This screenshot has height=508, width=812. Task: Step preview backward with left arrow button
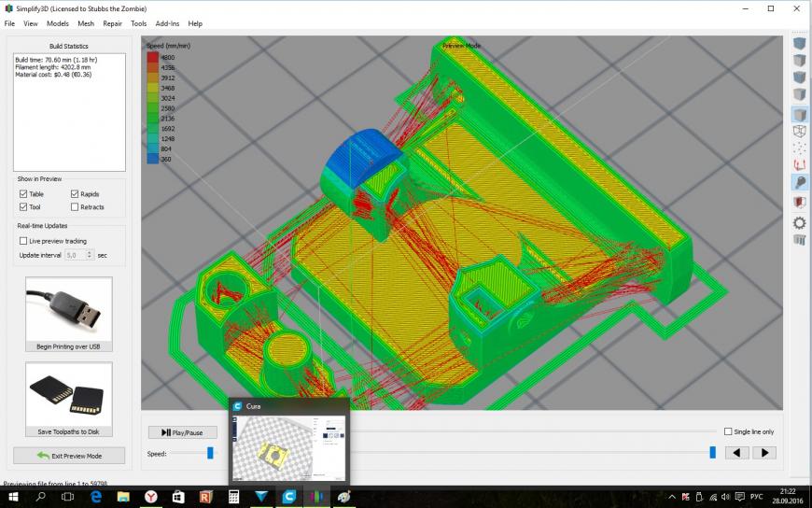coord(737,453)
